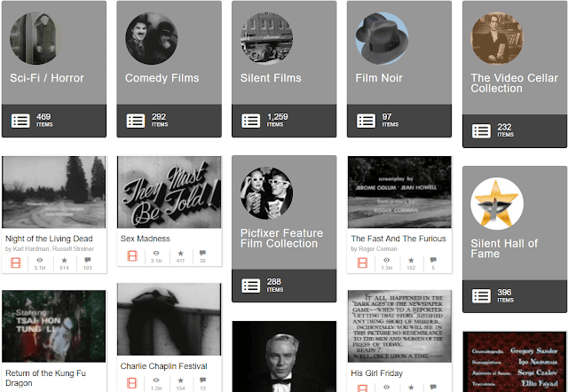Click film icon under Sex Madness
The image size is (568, 392).
[x=132, y=256]
